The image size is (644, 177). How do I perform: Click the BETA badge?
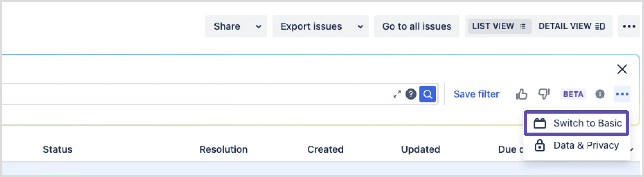point(573,94)
